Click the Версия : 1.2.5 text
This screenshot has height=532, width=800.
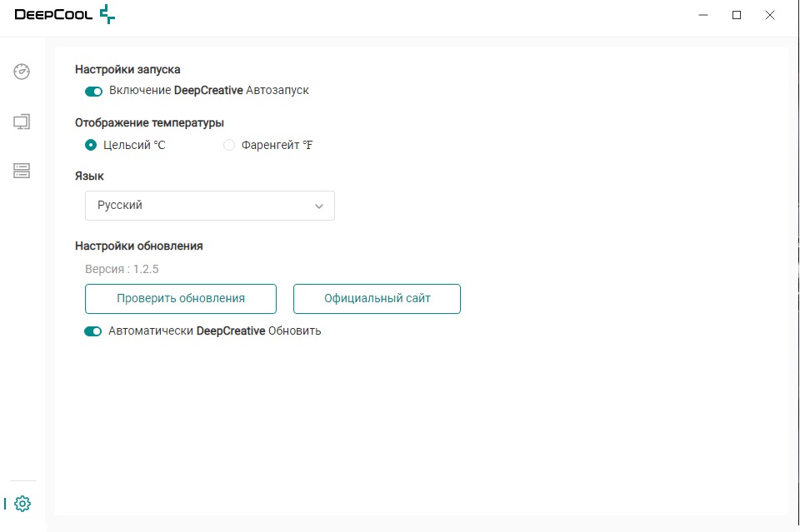point(122,269)
